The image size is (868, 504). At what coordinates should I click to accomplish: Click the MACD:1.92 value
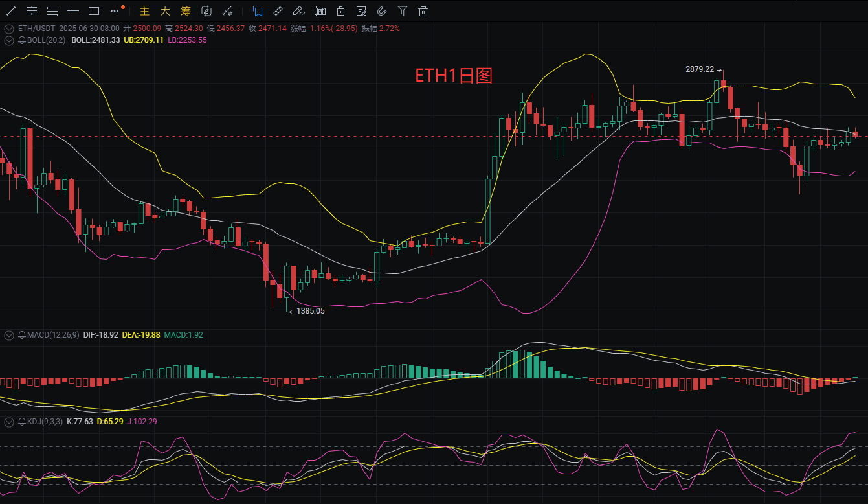[x=184, y=335]
